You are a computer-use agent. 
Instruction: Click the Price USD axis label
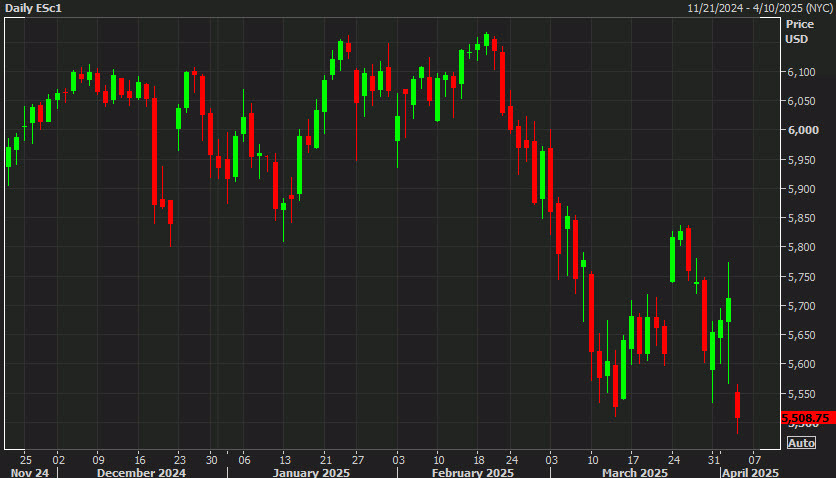[799, 31]
